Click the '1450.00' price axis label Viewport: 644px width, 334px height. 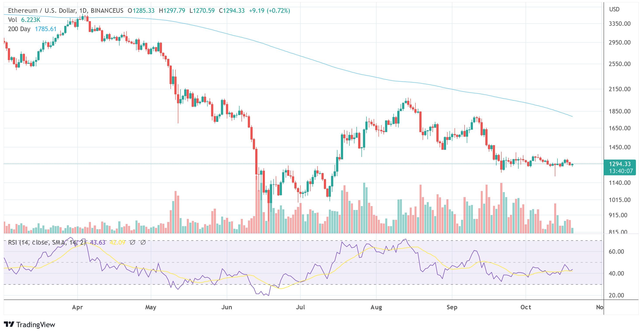coord(620,147)
